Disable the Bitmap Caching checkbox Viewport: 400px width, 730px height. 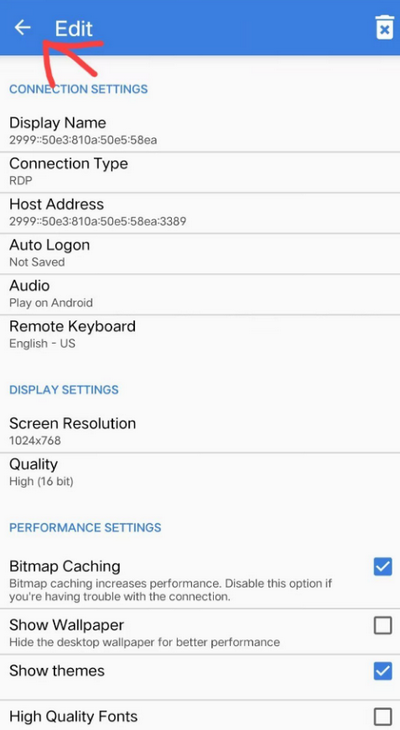pos(383,567)
